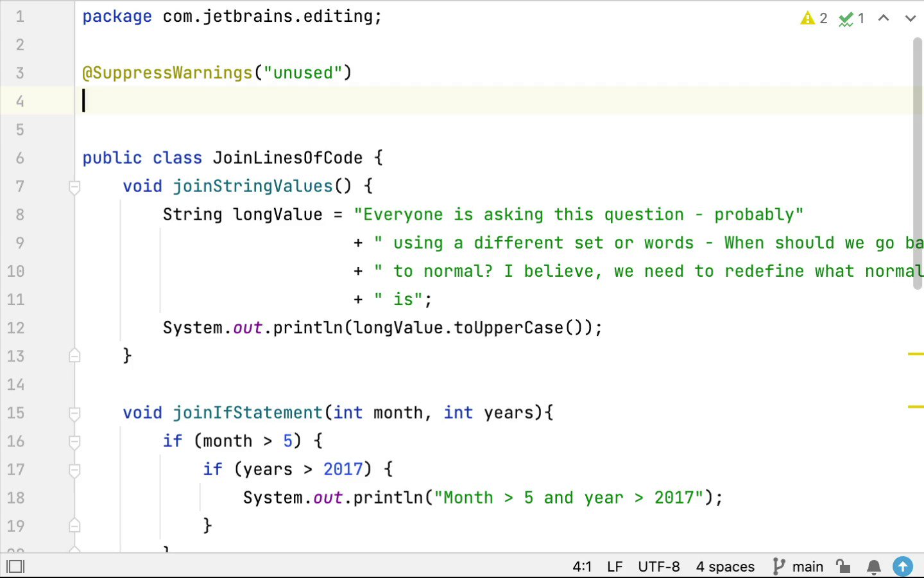The width and height of the screenshot is (924, 578).
Task: Click the main branch name label
Action: coord(808,566)
